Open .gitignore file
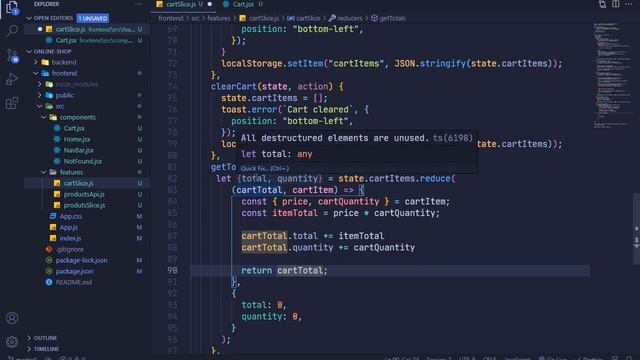The width and height of the screenshot is (640, 360). tap(69, 249)
